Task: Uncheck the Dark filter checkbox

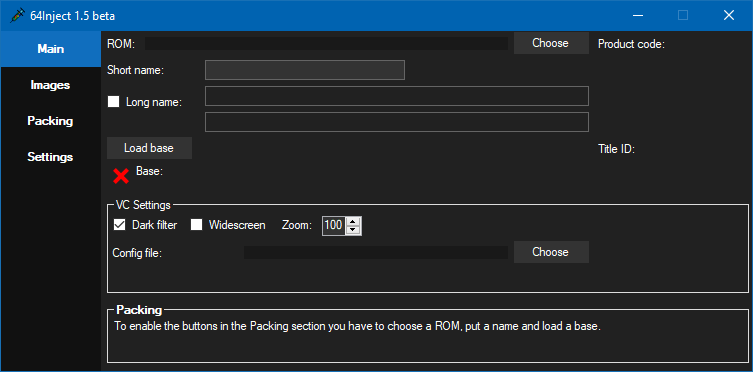Action: click(119, 225)
